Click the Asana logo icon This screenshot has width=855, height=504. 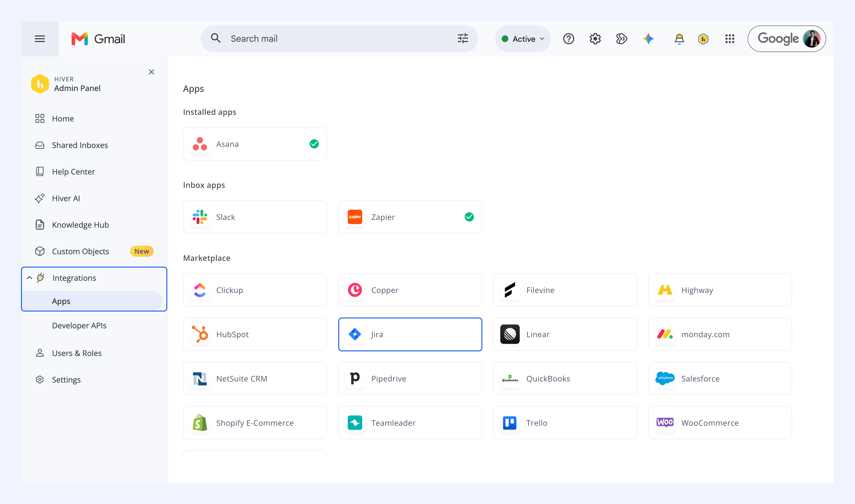click(x=200, y=144)
